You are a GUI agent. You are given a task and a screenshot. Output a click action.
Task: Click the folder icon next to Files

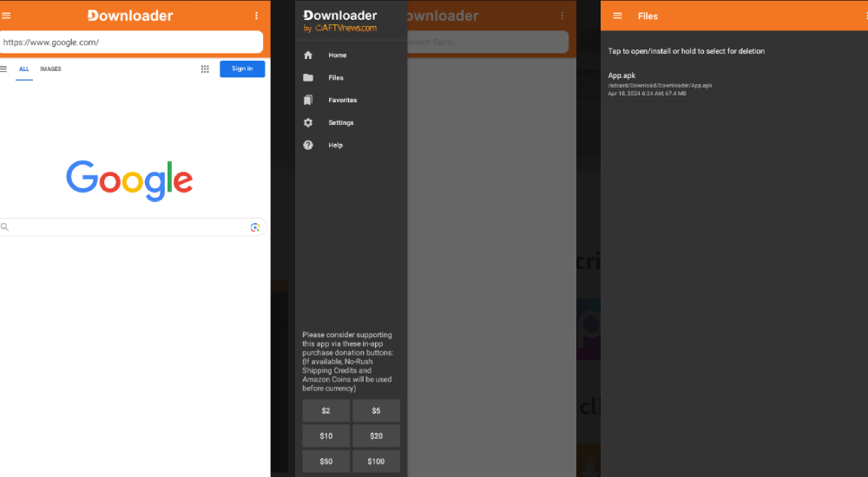[x=308, y=77]
